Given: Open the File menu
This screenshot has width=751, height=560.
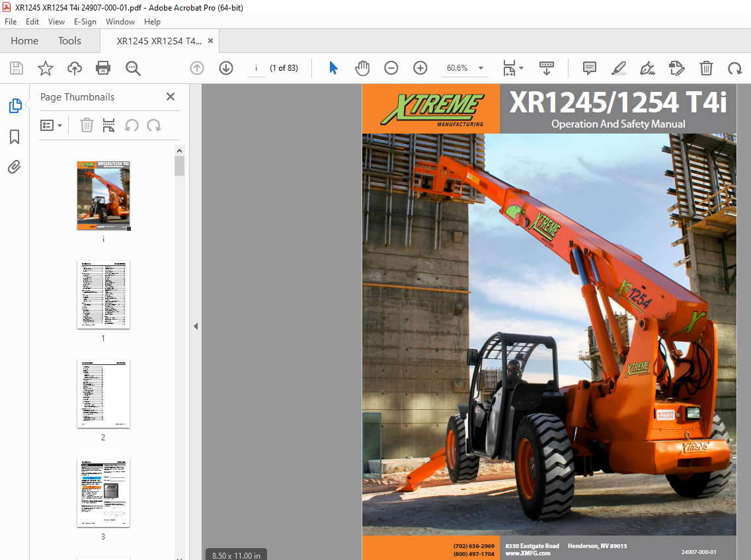Looking at the screenshot, I should (11, 22).
